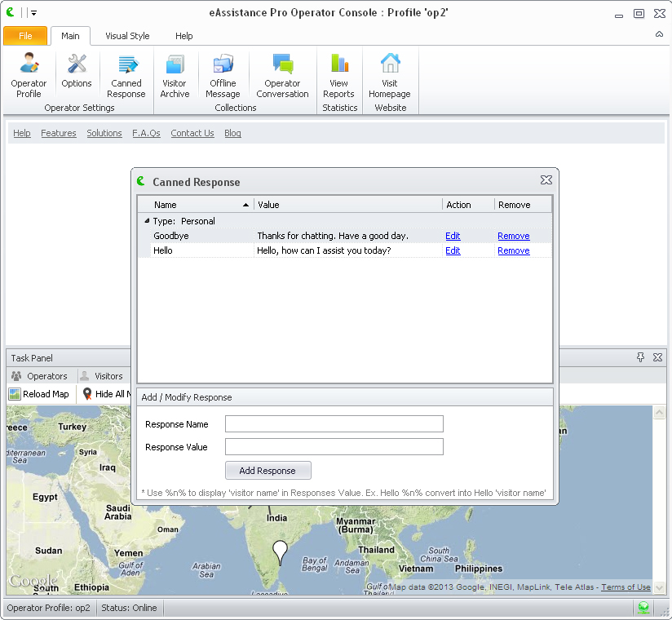Open the Offline Message collection

click(x=223, y=75)
